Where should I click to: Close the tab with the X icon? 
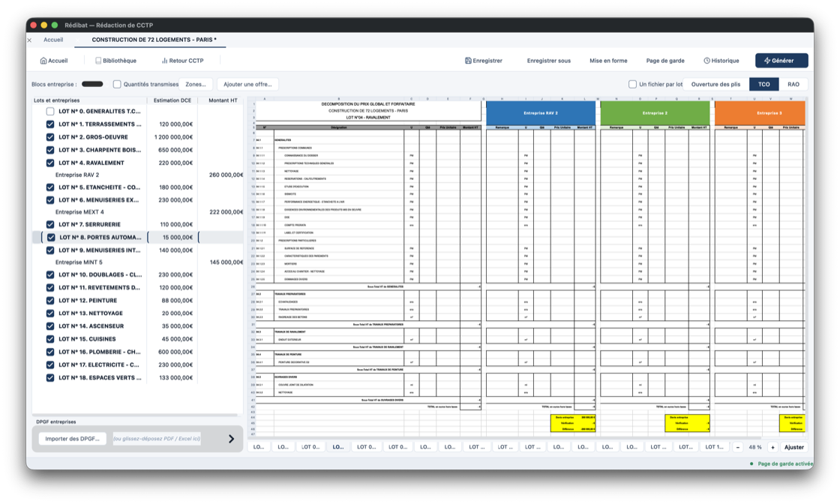click(x=29, y=40)
